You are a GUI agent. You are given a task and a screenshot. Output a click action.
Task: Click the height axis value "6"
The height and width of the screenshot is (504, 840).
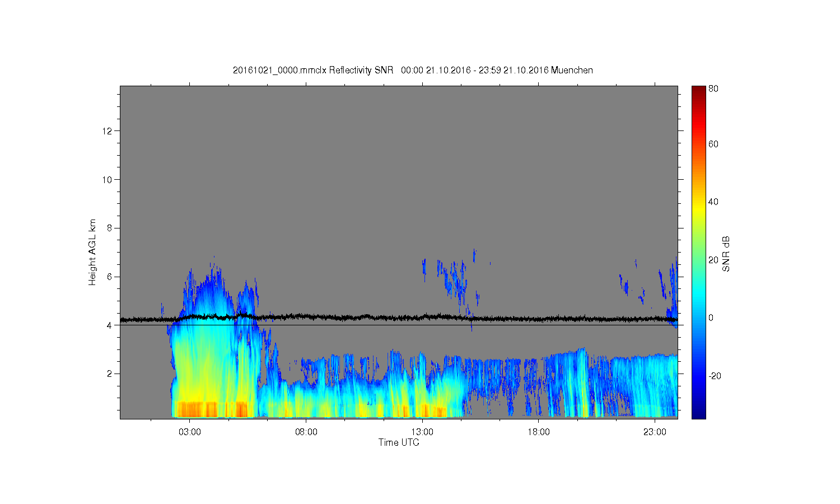pyautogui.click(x=110, y=277)
